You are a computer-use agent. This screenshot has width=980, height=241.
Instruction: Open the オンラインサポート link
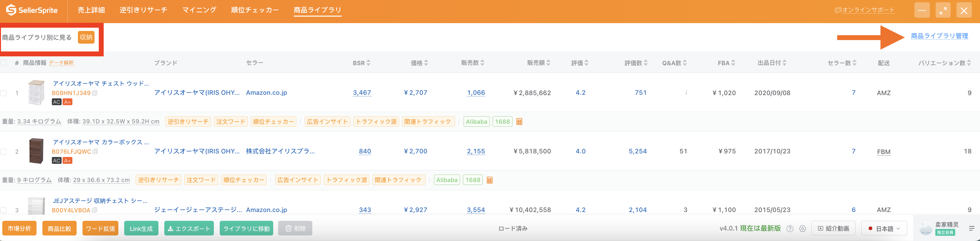pyautogui.click(x=864, y=10)
